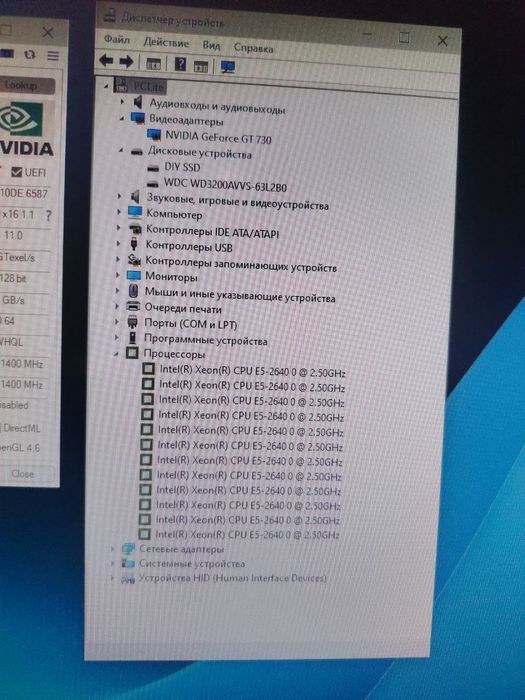525x700 pixels.
Task: Expand Звуковые, игровые и видеоустройства node
Action: 120,196
